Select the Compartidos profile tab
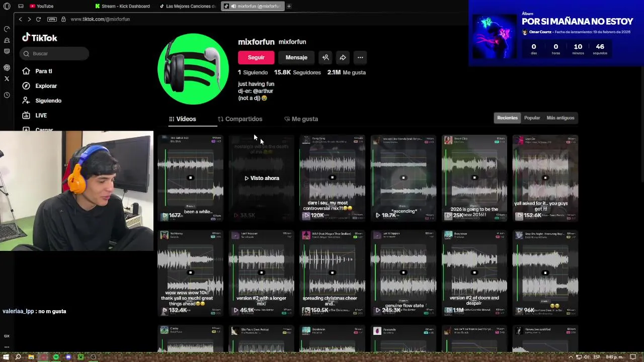Viewport: 644px width, 362px height. coord(240,119)
